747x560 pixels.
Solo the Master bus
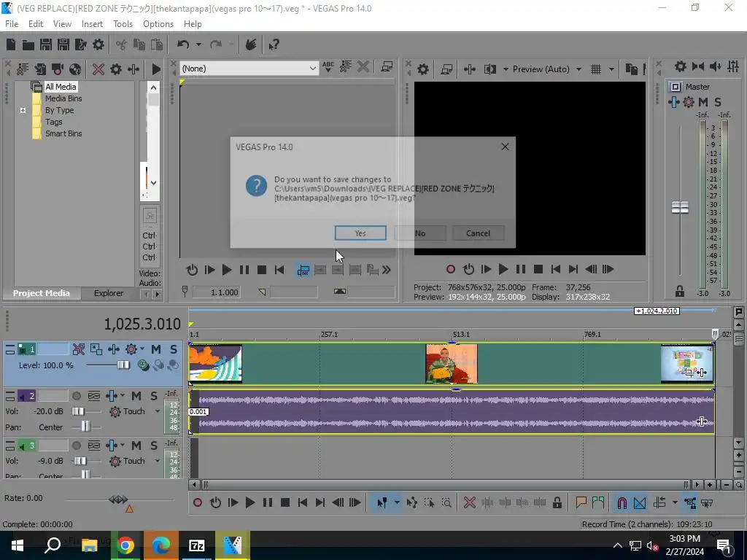click(718, 102)
